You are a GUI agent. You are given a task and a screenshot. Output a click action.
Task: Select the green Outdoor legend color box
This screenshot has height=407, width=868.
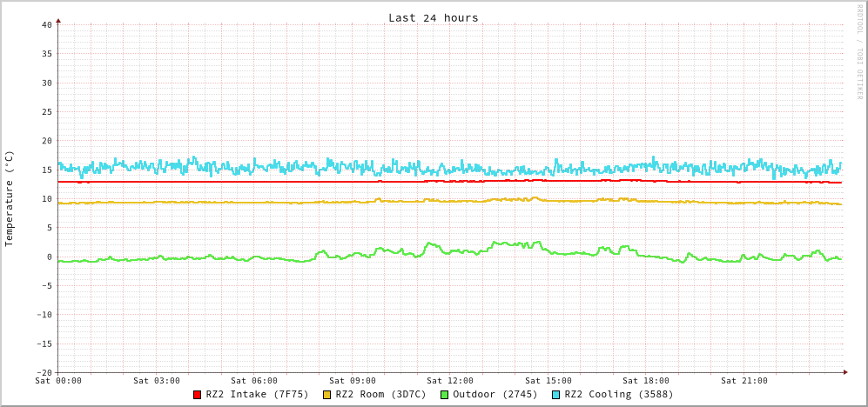[445, 395]
